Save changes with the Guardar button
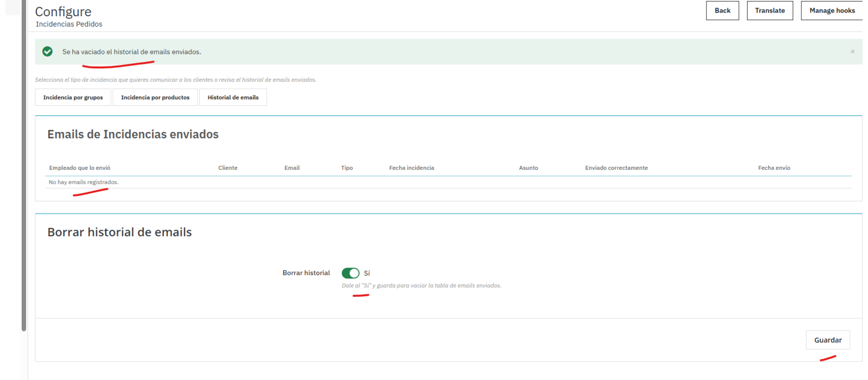The width and height of the screenshot is (868, 380). [x=828, y=340]
